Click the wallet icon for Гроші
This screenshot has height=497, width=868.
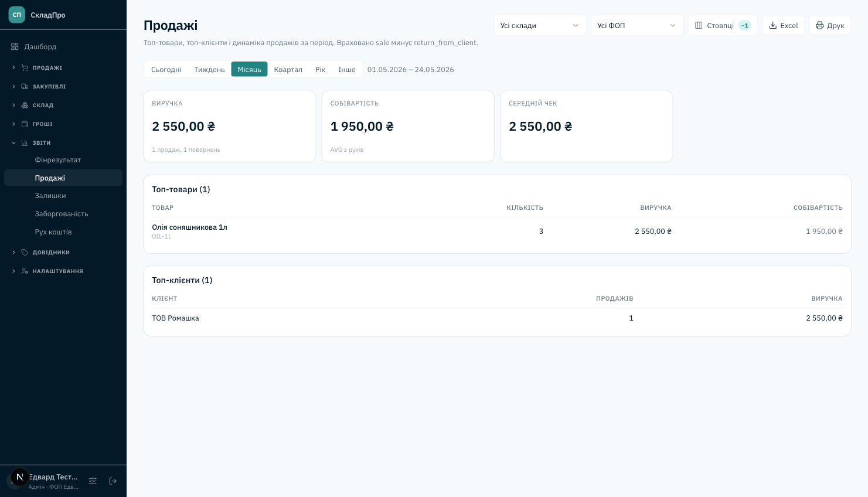click(25, 124)
